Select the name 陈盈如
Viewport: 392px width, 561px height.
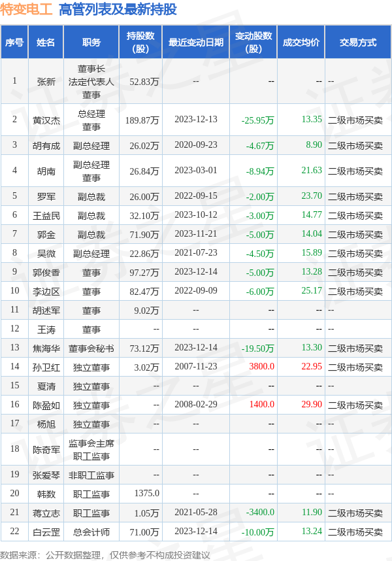tap(46, 405)
